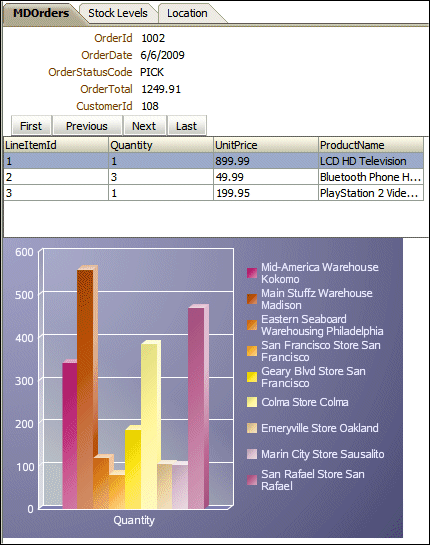Open the Location tab
The height and width of the screenshot is (545, 430).
(x=187, y=14)
